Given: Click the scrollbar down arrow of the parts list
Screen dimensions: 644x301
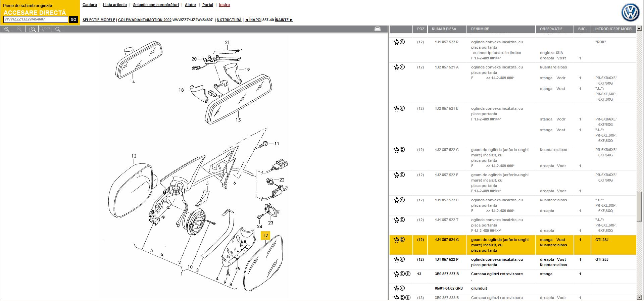Looking at the screenshot, I should [639, 297].
